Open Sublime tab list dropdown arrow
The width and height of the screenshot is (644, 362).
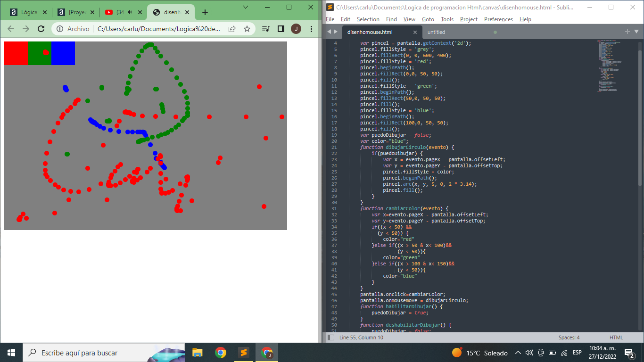tap(636, 32)
